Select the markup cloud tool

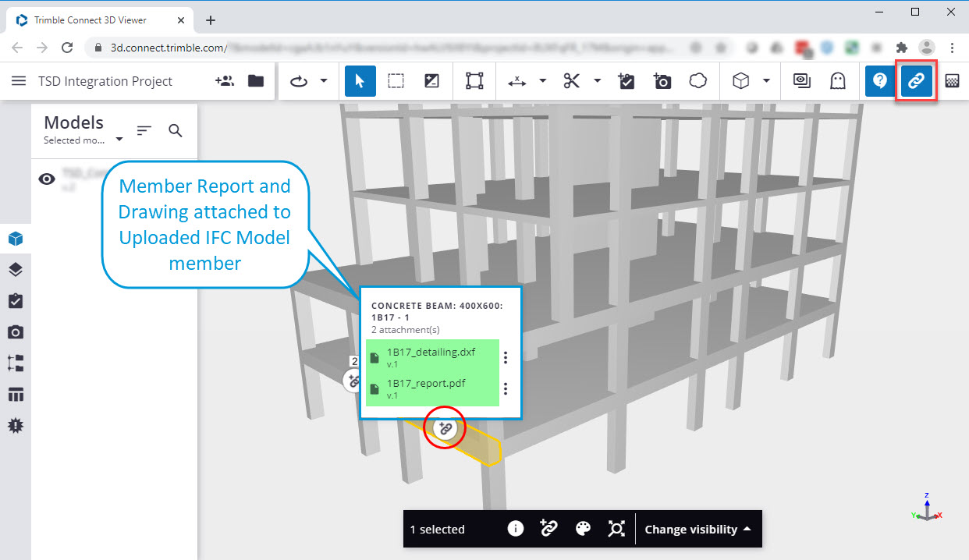pos(698,80)
